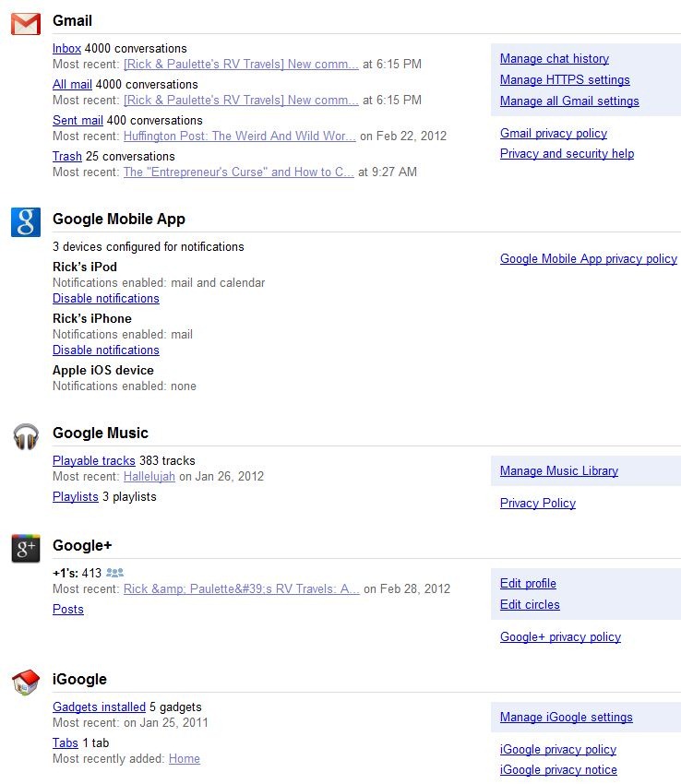The height and width of the screenshot is (784, 681).
Task: Open the Gmail Inbox link
Action: (66, 49)
